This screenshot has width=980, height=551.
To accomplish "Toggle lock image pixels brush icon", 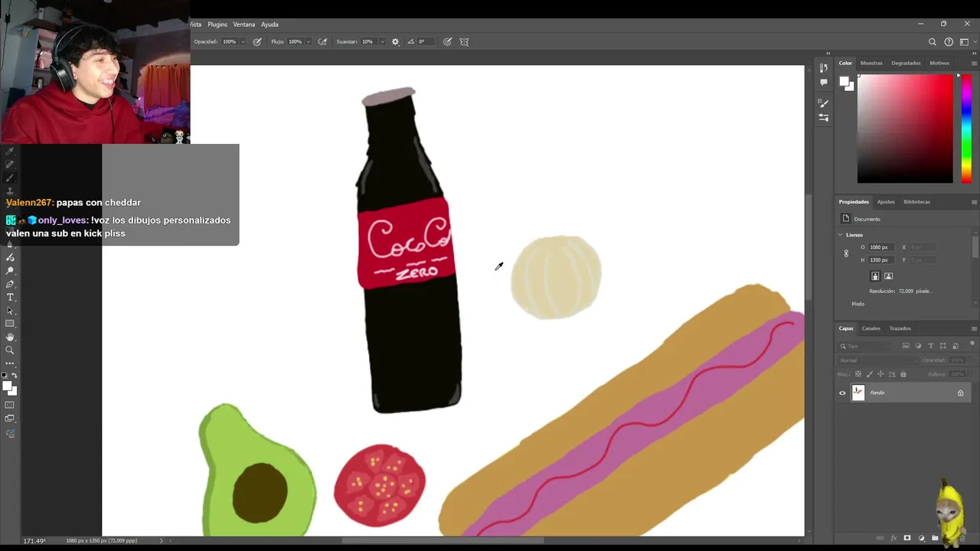I will point(869,374).
